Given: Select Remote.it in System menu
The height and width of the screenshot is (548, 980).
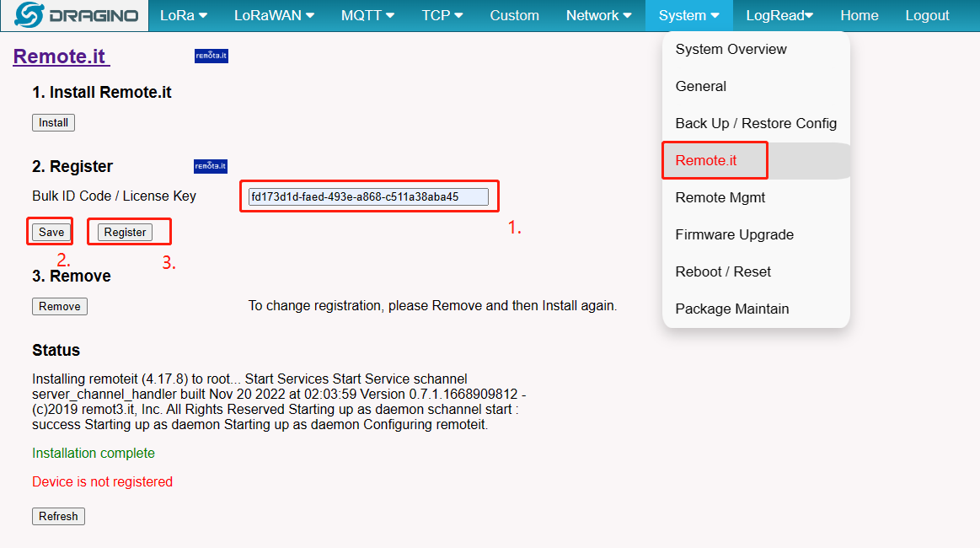Looking at the screenshot, I should [x=756, y=160].
